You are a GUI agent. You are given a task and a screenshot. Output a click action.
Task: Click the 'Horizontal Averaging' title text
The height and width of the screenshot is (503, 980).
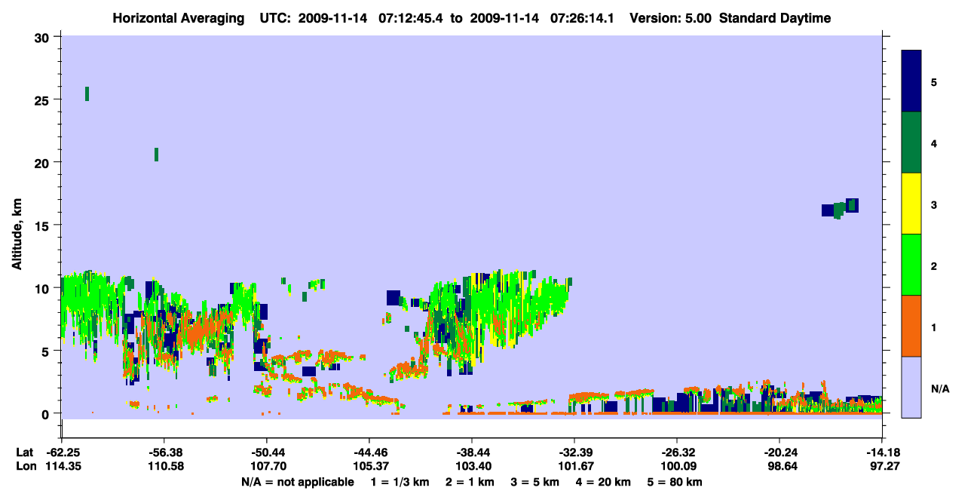point(179,18)
